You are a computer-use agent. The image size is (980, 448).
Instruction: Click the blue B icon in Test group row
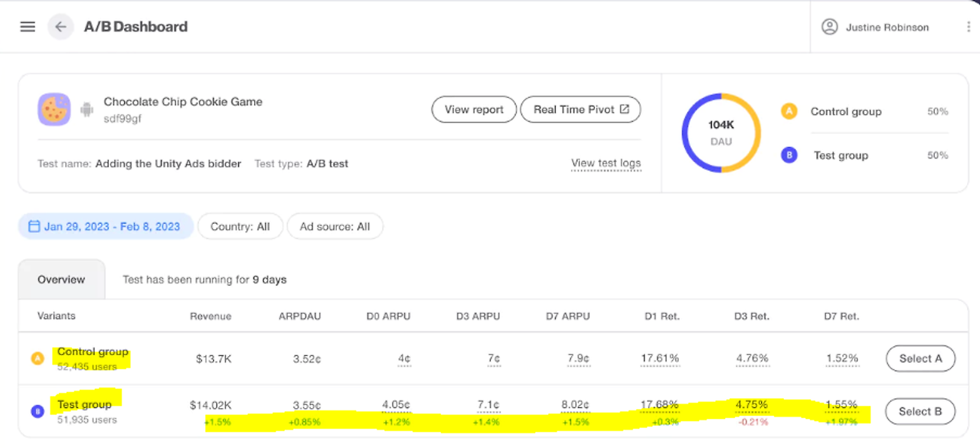[37, 412]
